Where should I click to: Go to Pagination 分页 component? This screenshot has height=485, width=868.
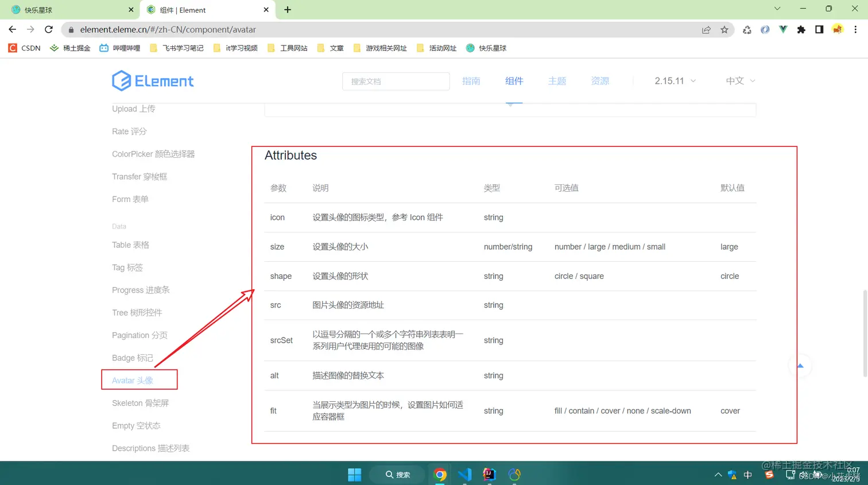click(x=139, y=335)
